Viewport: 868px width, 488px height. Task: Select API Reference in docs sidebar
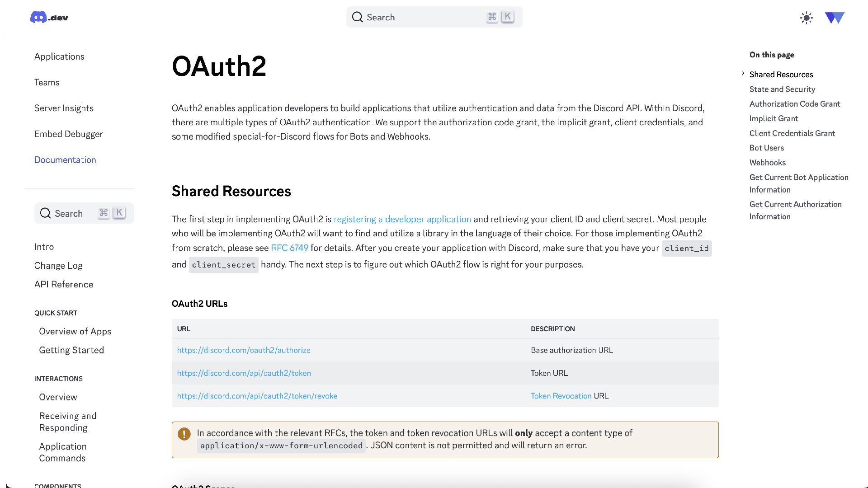click(64, 284)
